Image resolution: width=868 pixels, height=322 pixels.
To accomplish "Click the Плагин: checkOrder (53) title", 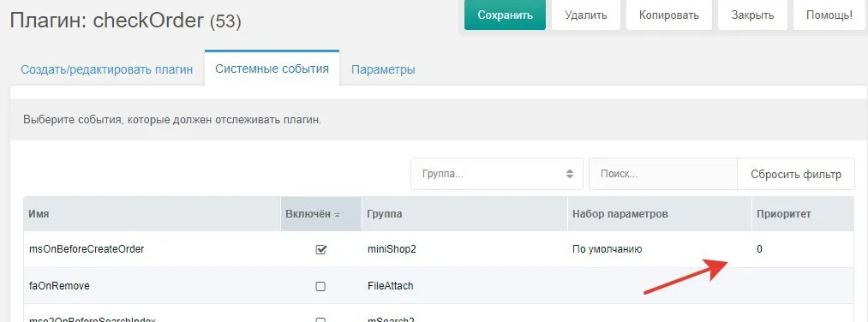I will click(x=126, y=21).
